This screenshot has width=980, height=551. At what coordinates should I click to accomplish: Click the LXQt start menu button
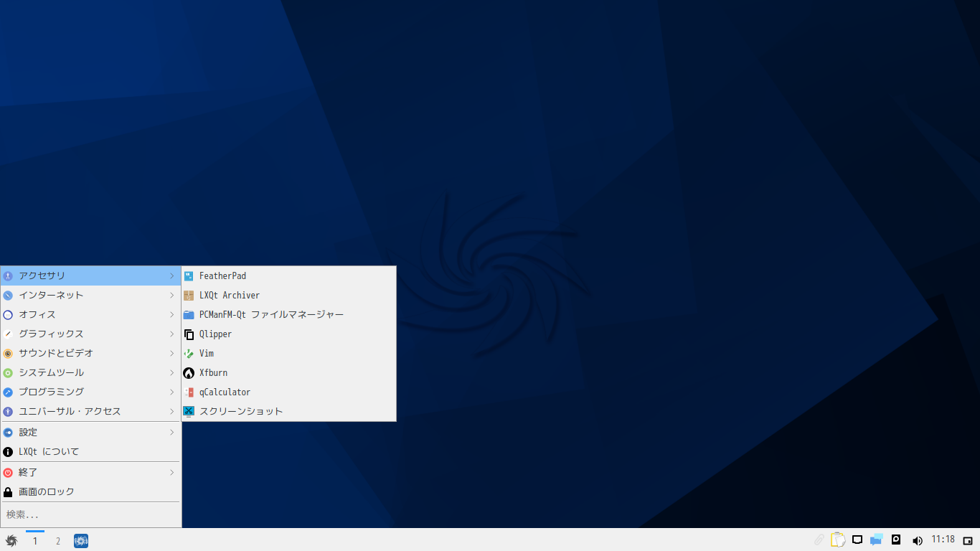(x=11, y=541)
